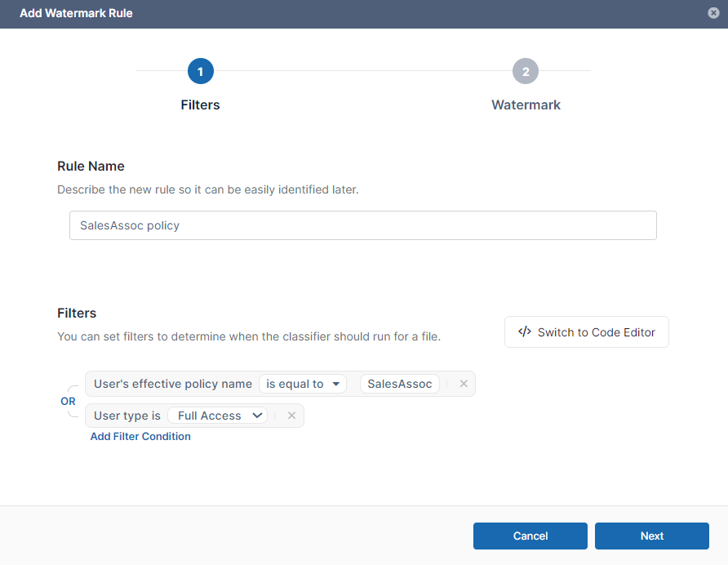Switch to Code Editor

coord(587,332)
